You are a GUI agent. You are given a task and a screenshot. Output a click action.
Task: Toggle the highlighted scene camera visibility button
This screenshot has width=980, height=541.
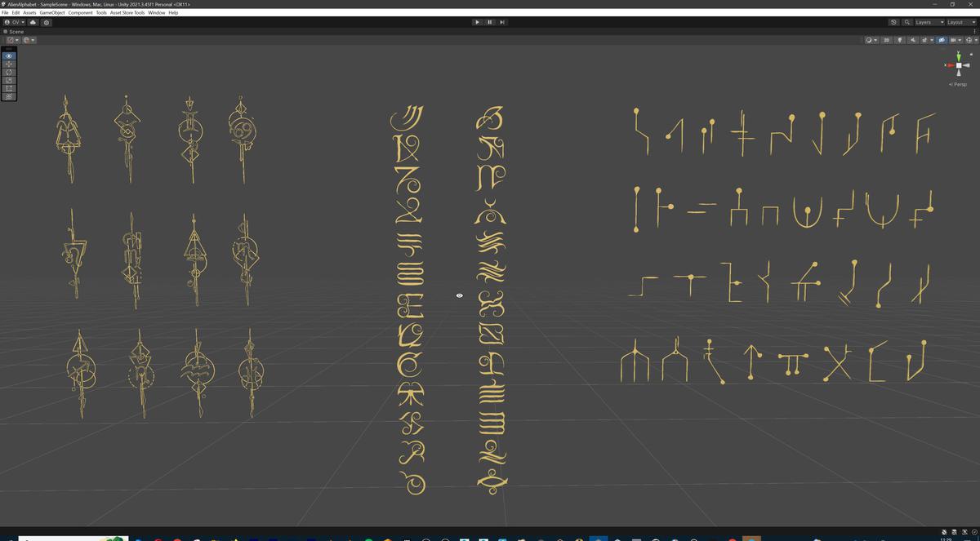[942, 39]
